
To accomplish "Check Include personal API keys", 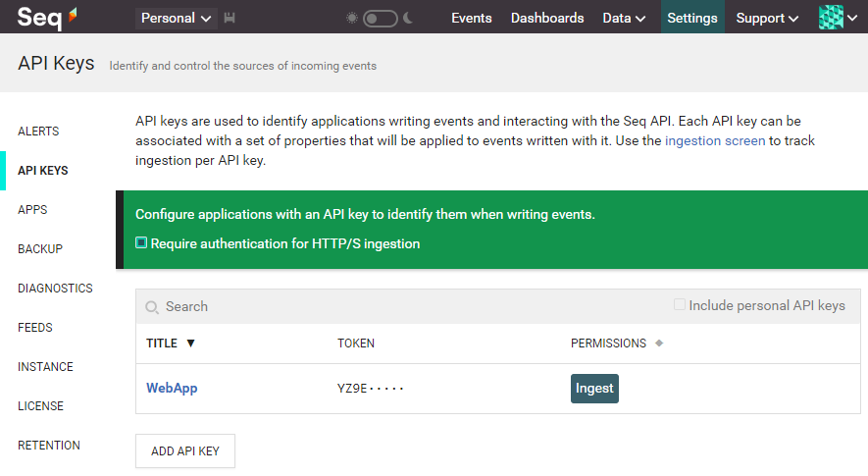I will (x=680, y=304).
